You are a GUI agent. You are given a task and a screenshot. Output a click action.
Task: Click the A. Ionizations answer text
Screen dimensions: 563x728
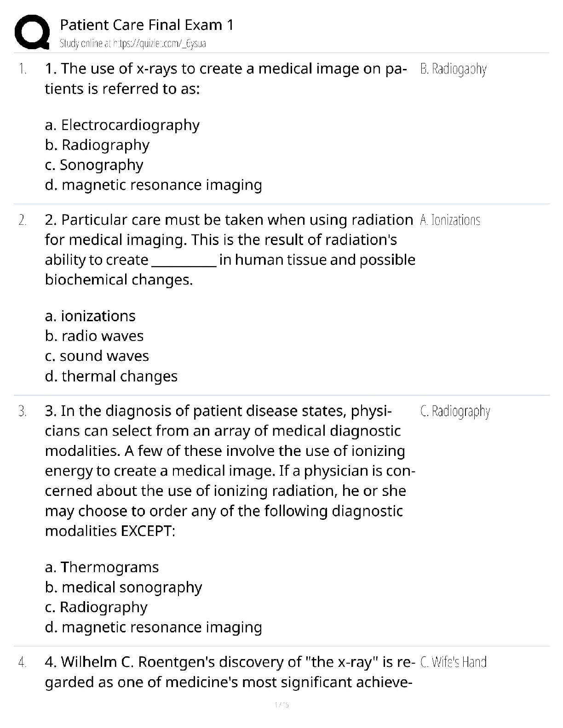click(x=450, y=220)
